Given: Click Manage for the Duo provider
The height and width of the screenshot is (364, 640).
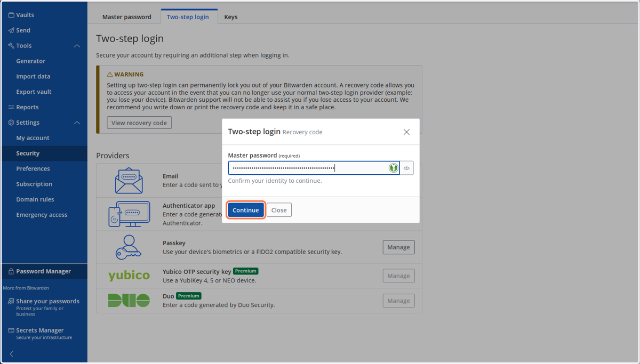Looking at the screenshot, I should 398,301.
